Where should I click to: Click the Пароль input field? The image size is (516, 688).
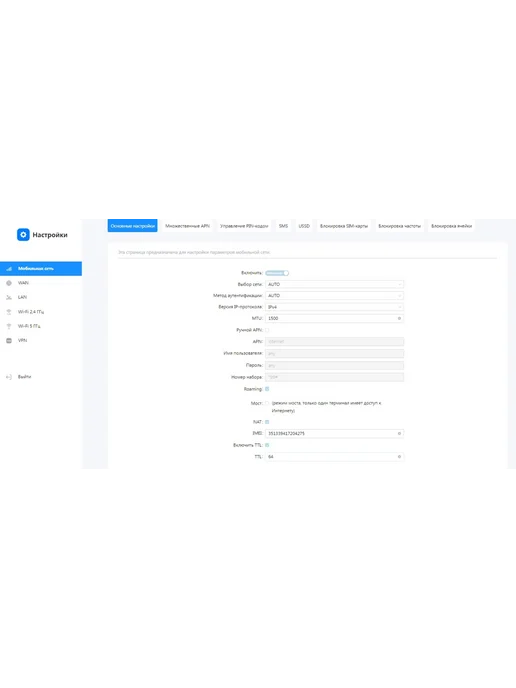334,366
